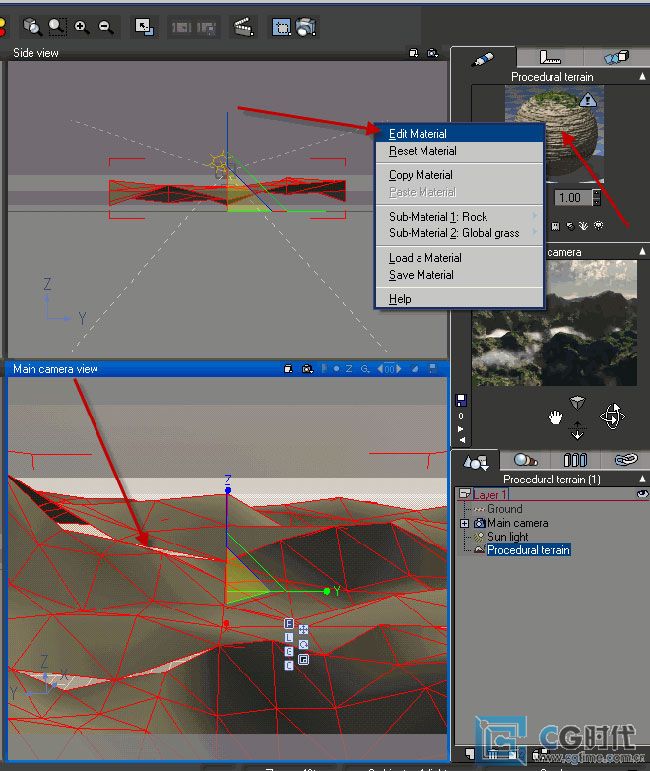The width and height of the screenshot is (650, 771).
Task: Select the zoom area tool with dotted box
Action: 57,27
